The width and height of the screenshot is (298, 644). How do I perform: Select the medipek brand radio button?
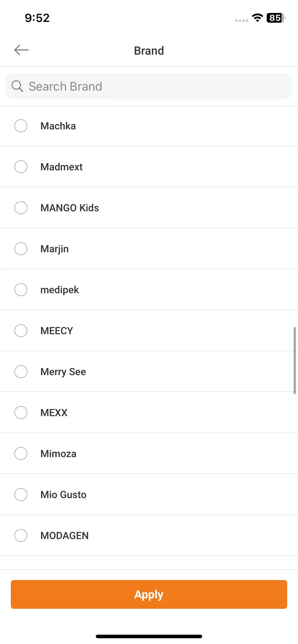click(x=21, y=290)
